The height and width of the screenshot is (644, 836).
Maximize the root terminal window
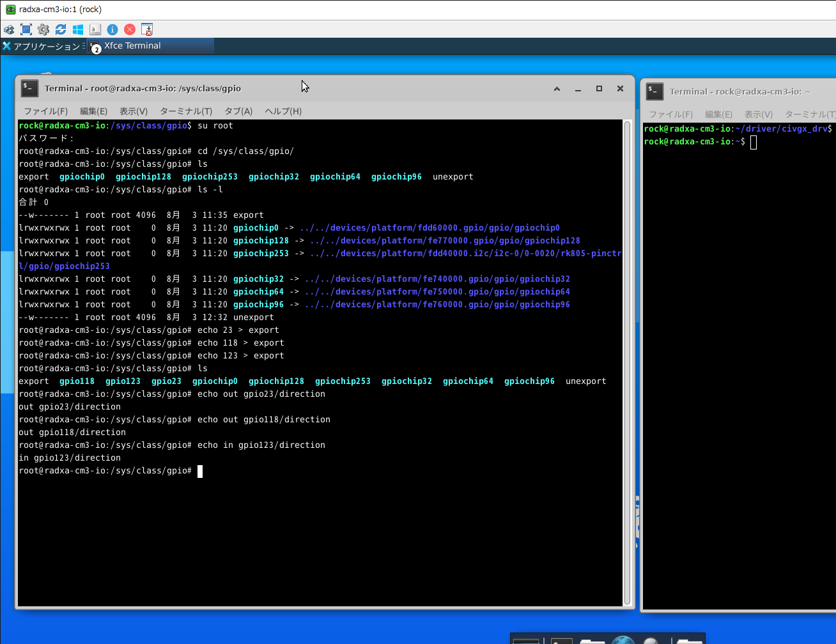(599, 89)
